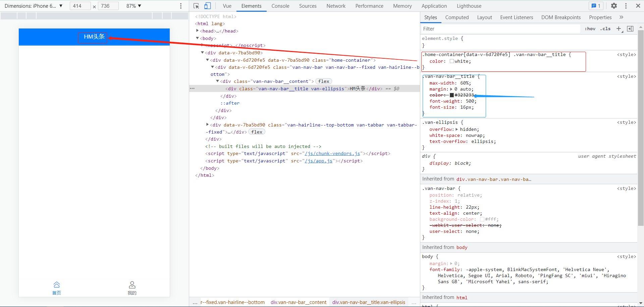Click the new style rule plus icon
The width and height of the screenshot is (644, 307).
(x=619, y=29)
